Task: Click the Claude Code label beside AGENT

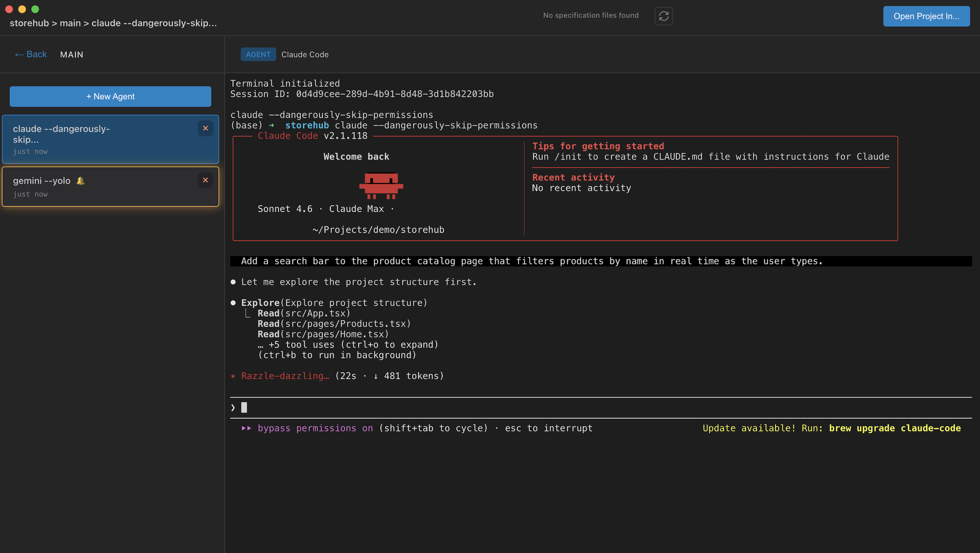Action: click(305, 54)
